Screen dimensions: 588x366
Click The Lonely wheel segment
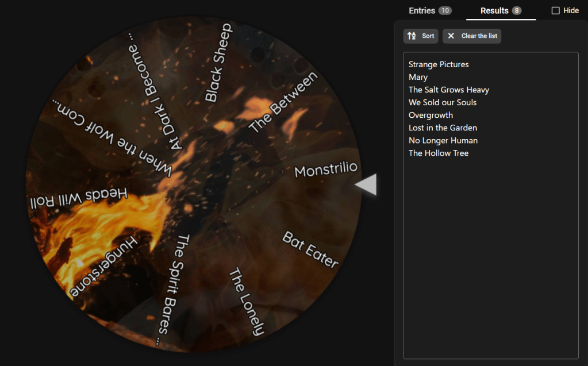pyautogui.click(x=247, y=301)
